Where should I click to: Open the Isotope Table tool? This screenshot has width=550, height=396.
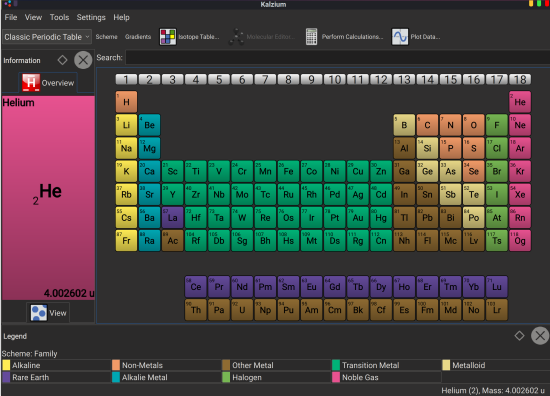[189, 37]
